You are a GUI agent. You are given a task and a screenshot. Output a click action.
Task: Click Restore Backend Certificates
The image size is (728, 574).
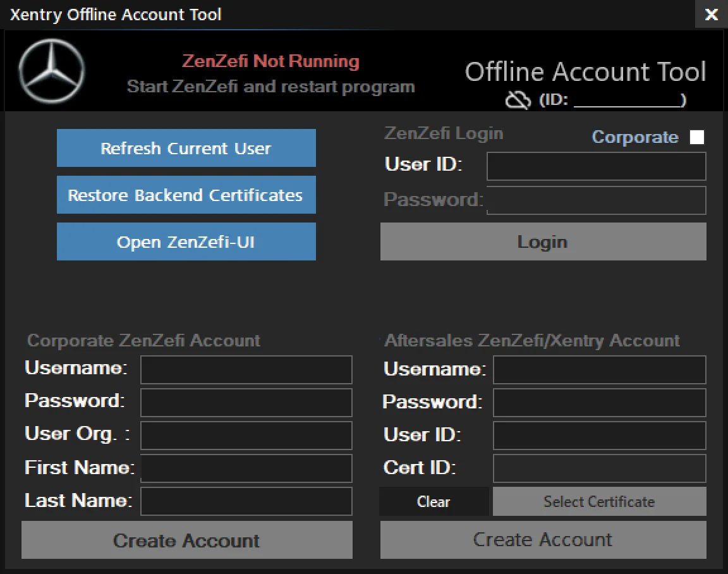coord(186,195)
